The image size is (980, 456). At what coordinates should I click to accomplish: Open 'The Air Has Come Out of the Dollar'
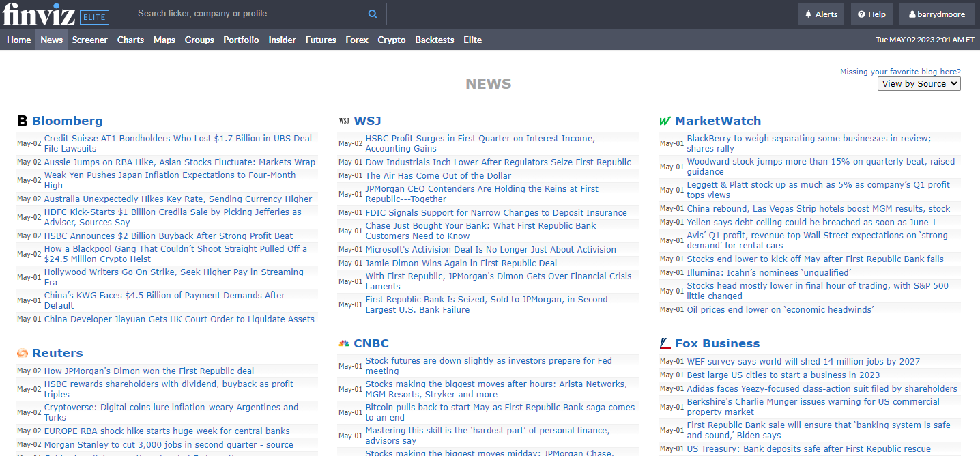438,175
